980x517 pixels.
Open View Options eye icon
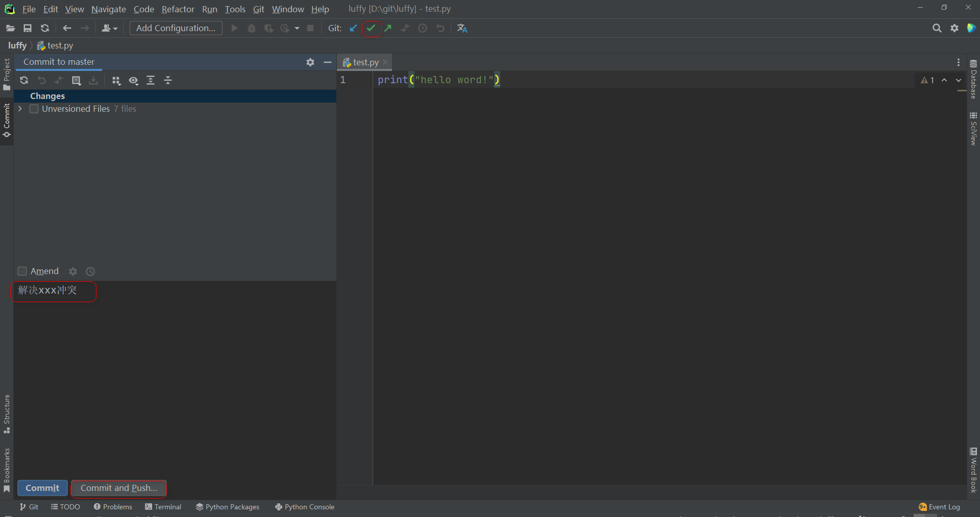(134, 81)
